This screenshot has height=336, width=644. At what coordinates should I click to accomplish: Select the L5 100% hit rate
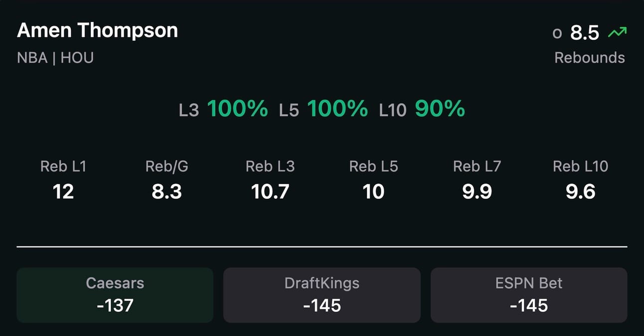323,109
